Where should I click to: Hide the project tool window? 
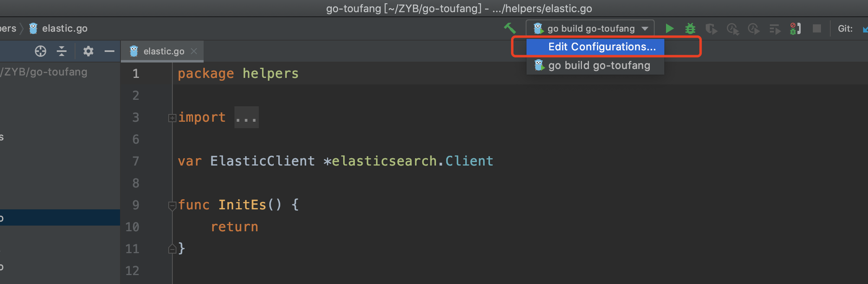pyautogui.click(x=110, y=51)
